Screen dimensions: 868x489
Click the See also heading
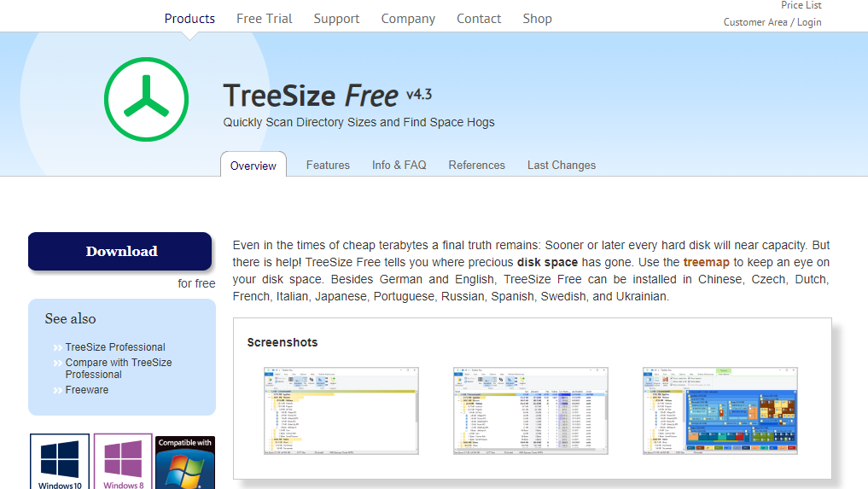pos(70,319)
